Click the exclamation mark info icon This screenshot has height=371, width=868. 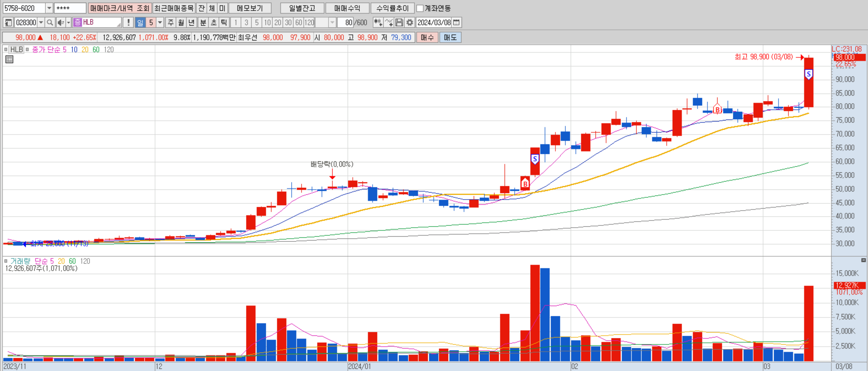pos(128,23)
